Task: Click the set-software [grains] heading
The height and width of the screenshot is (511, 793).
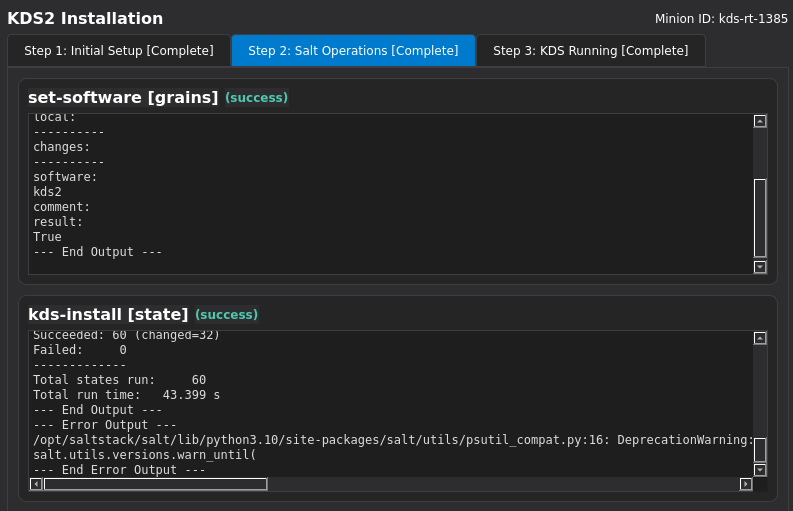Action: click(123, 97)
